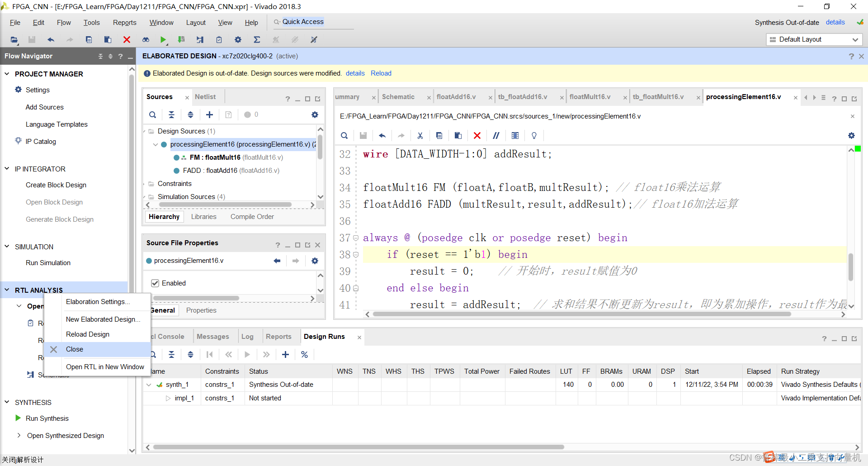Screen dimensions: 868x466
Task: Switch to the Messages tab
Action: (x=213, y=337)
